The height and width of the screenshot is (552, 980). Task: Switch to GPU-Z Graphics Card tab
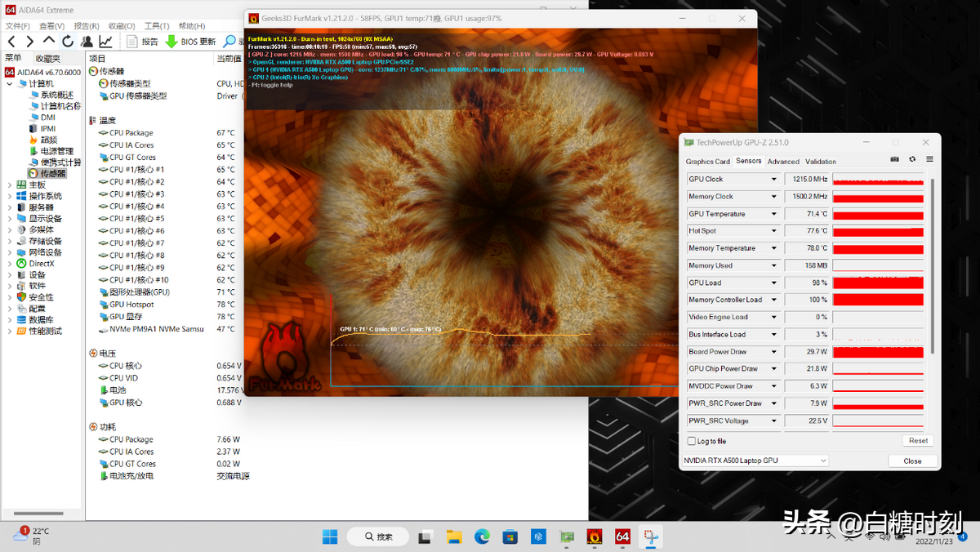(x=708, y=162)
